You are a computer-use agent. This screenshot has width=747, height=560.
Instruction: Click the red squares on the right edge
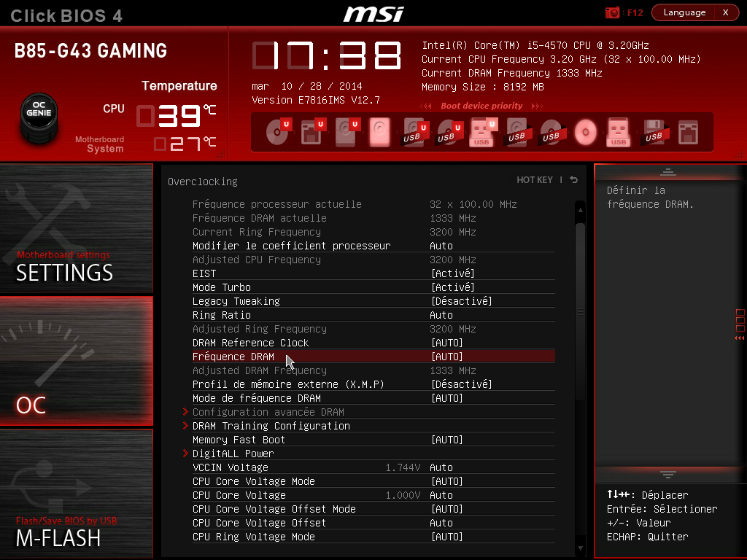coord(740,321)
